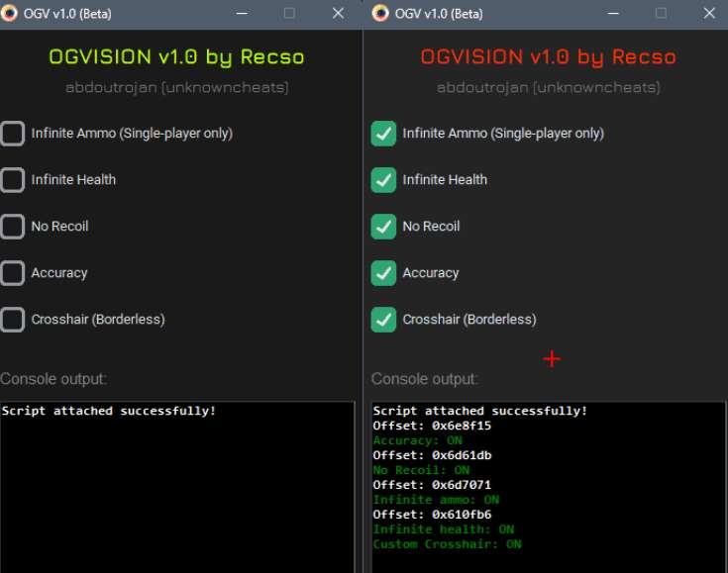The image size is (728, 573).
Task: Enable Infinite Ammo in left window
Action: click(12, 134)
